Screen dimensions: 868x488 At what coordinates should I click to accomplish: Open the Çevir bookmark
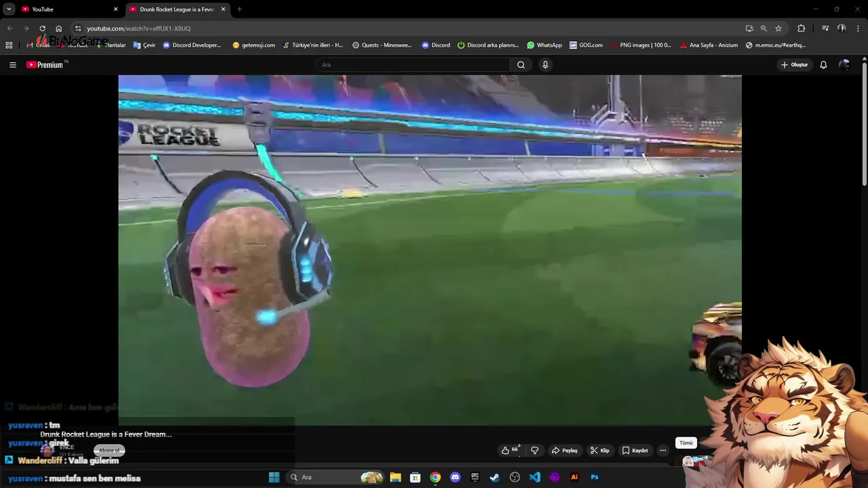(144, 45)
